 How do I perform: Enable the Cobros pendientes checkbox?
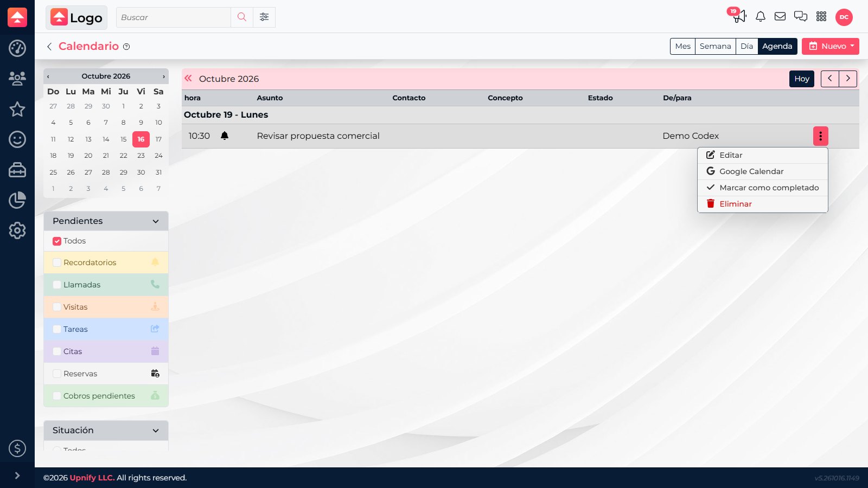coord(57,396)
